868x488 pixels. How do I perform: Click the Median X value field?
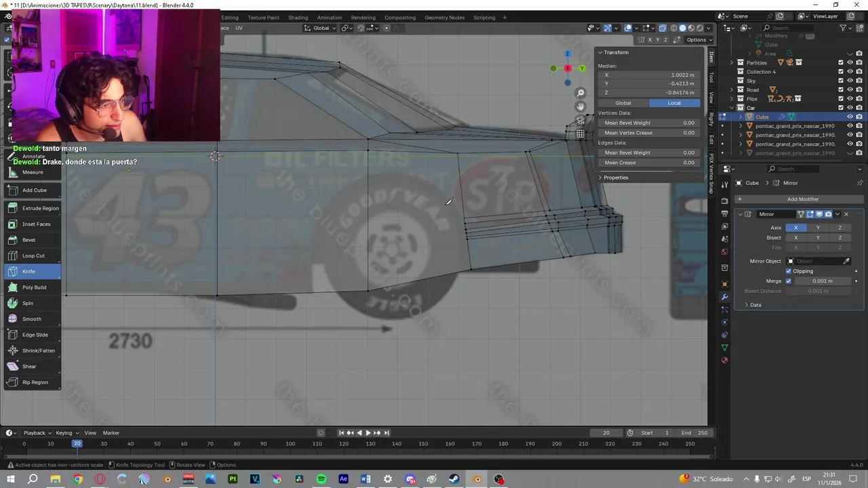[649, 75]
